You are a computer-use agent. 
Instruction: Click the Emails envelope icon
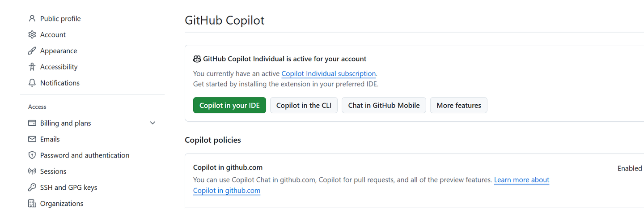pyautogui.click(x=32, y=139)
